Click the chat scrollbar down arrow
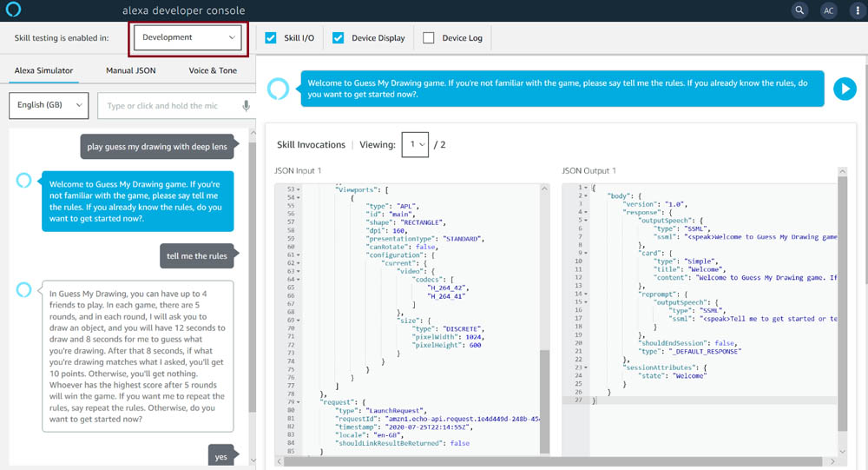This screenshot has width=868, height=470. (253, 460)
